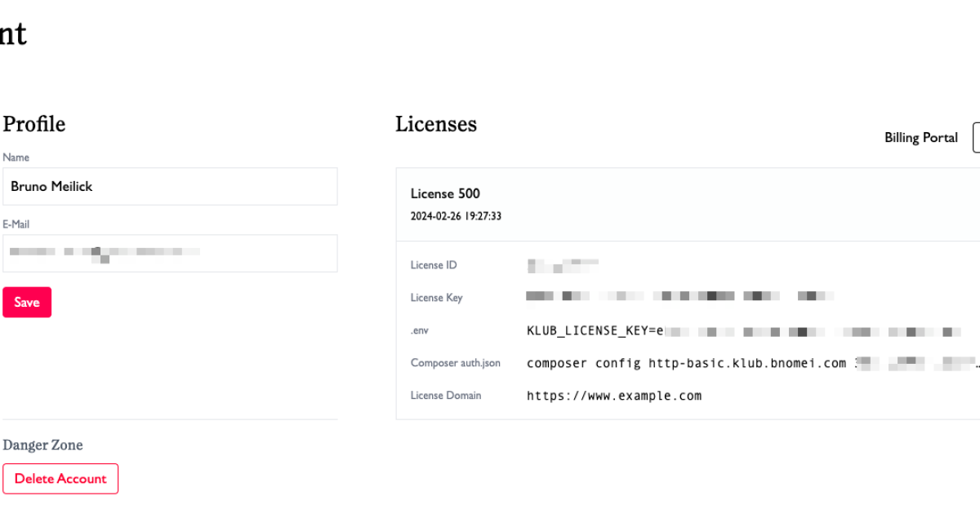Click the Profile section heading
The width and height of the screenshot is (980, 514).
[34, 124]
